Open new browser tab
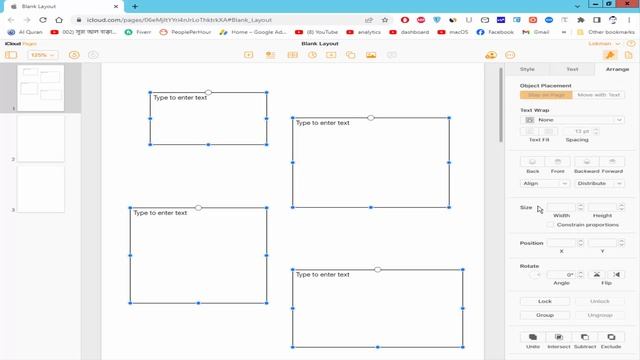Image resolution: width=640 pixels, height=360 pixels. coord(135,6)
